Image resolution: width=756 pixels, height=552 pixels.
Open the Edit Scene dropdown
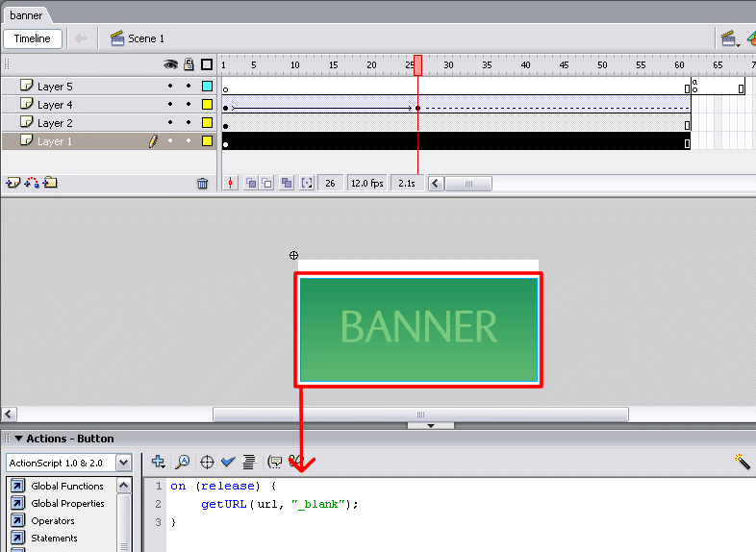pos(730,38)
